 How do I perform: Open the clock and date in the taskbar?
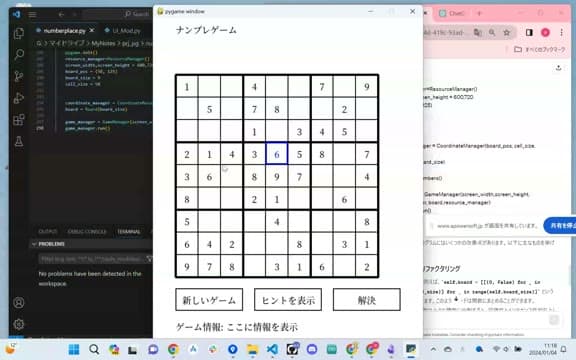click(x=543, y=349)
